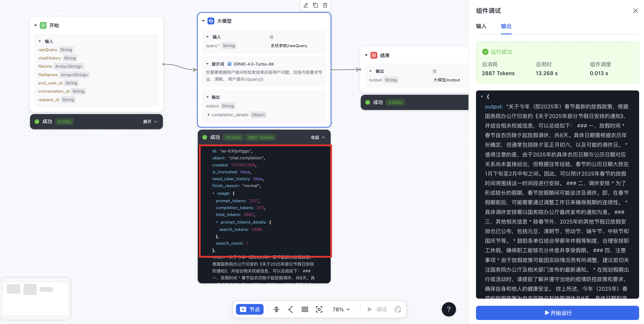Click the ERNIE-4.0-Turbo-8K model name
The height and width of the screenshot is (324, 644).
(254, 64)
